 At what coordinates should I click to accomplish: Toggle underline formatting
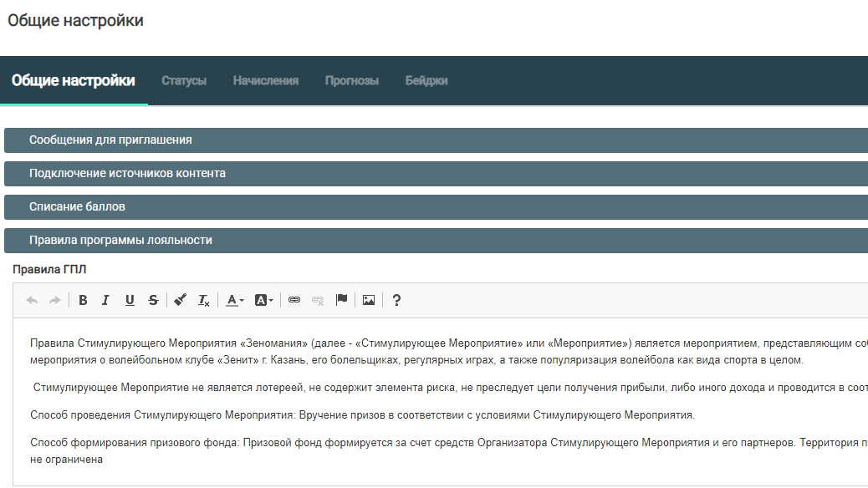point(130,301)
